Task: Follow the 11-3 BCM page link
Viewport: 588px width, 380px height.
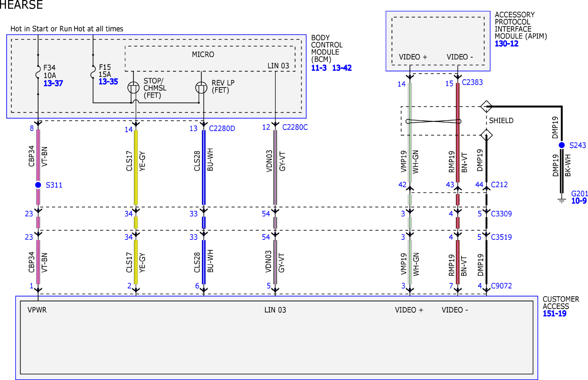Action: click(319, 68)
